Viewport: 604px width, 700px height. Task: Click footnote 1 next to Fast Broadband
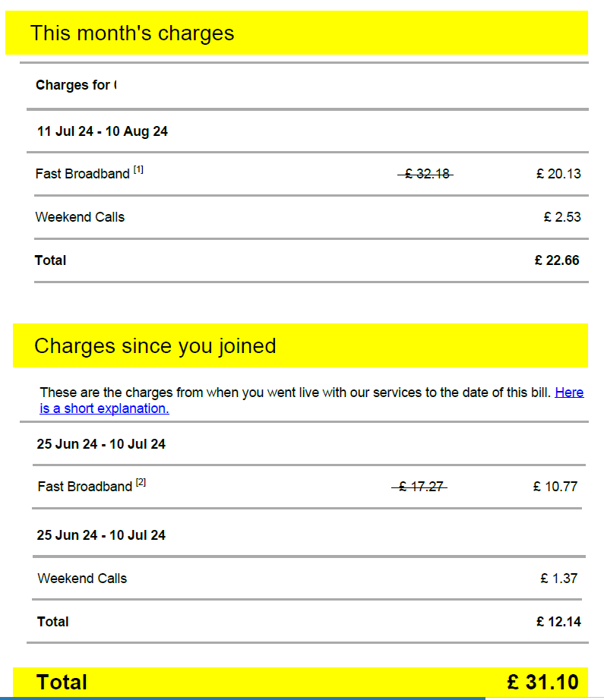pos(138,170)
